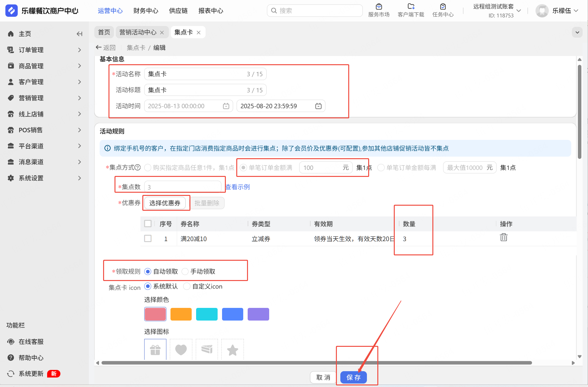Select 单笔订单金额满 radio option
The width and height of the screenshot is (588, 387).
pos(243,168)
